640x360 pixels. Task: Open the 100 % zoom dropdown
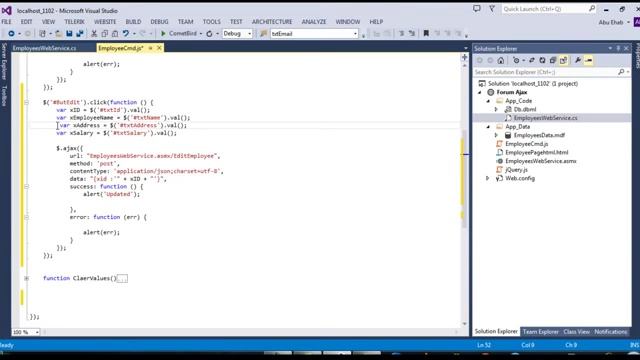(x=37, y=332)
